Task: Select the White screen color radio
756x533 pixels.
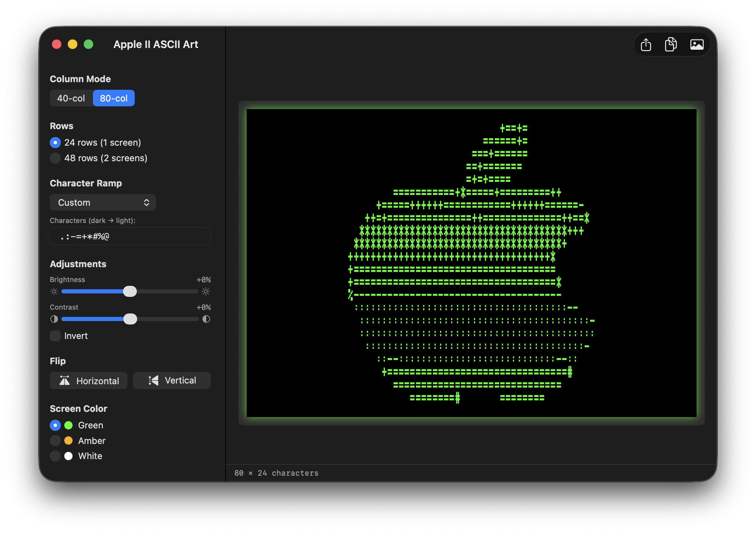Action: pos(55,456)
